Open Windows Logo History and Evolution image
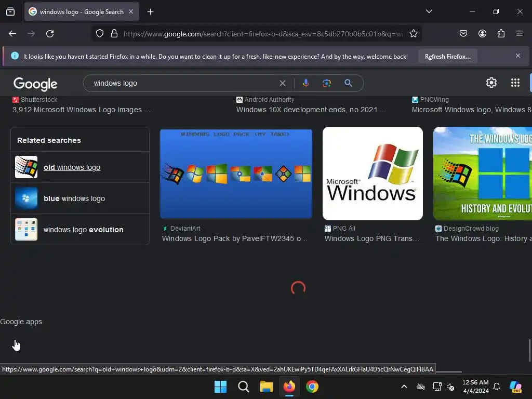The width and height of the screenshot is (532, 399). point(483,174)
